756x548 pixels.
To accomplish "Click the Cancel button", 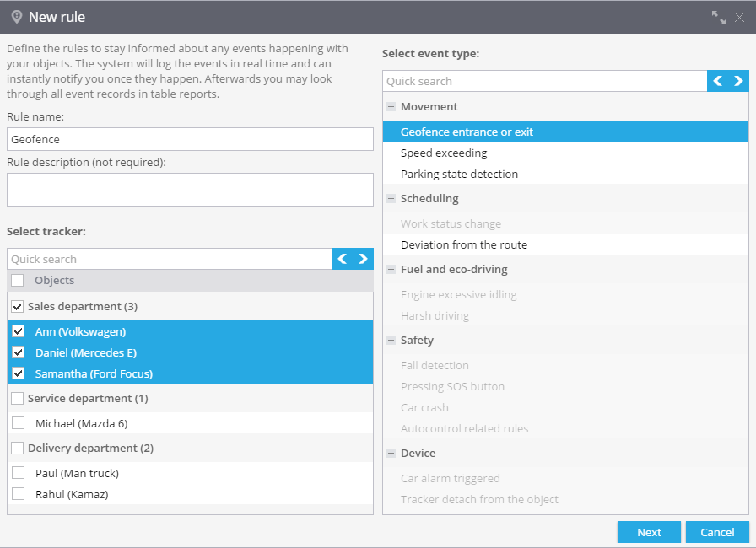I will pos(717,532).
